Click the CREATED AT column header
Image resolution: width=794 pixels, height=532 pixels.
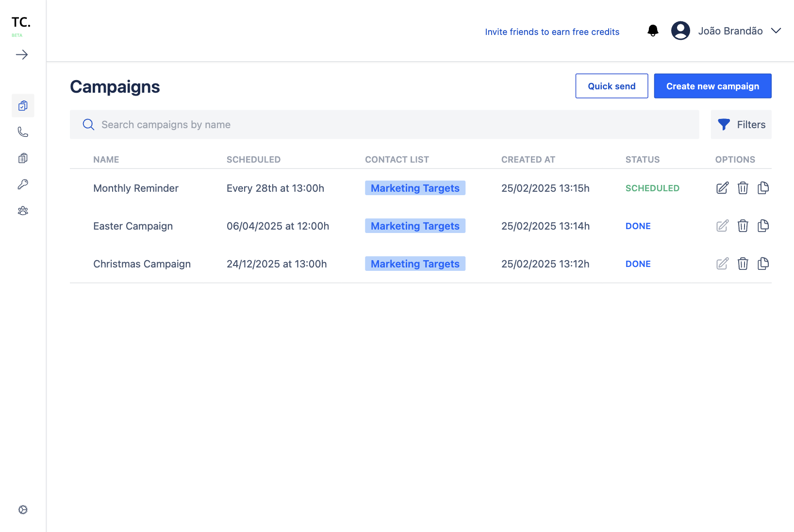(x=528, y=160)
